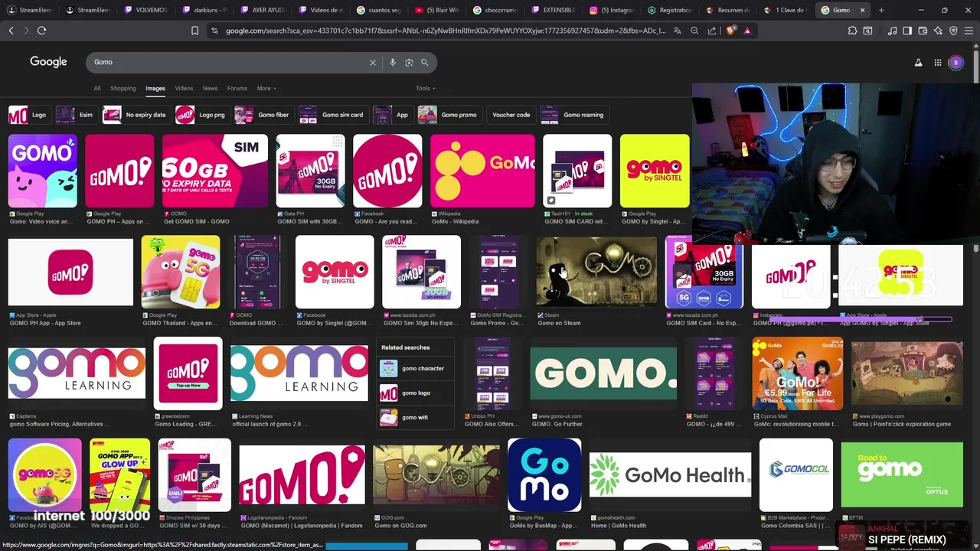980x551 pixels.
Task: Share this page via share icon
Action: pos(712,31)
